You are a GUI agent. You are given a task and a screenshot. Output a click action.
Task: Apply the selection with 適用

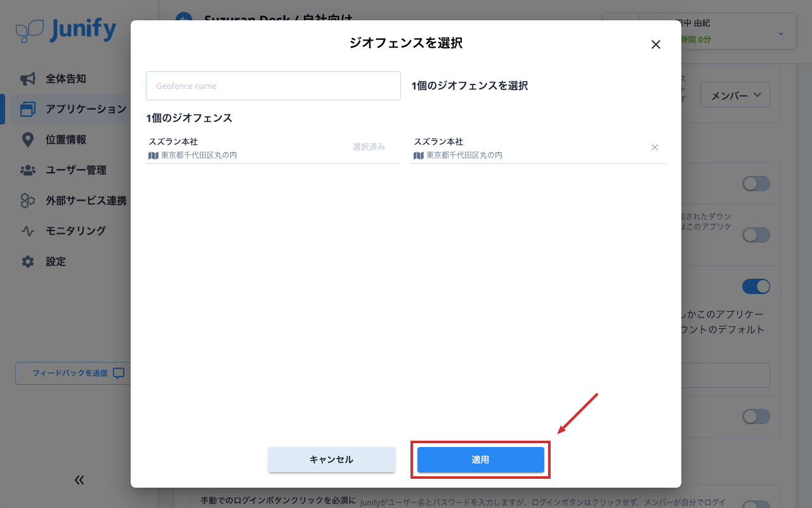481,460
